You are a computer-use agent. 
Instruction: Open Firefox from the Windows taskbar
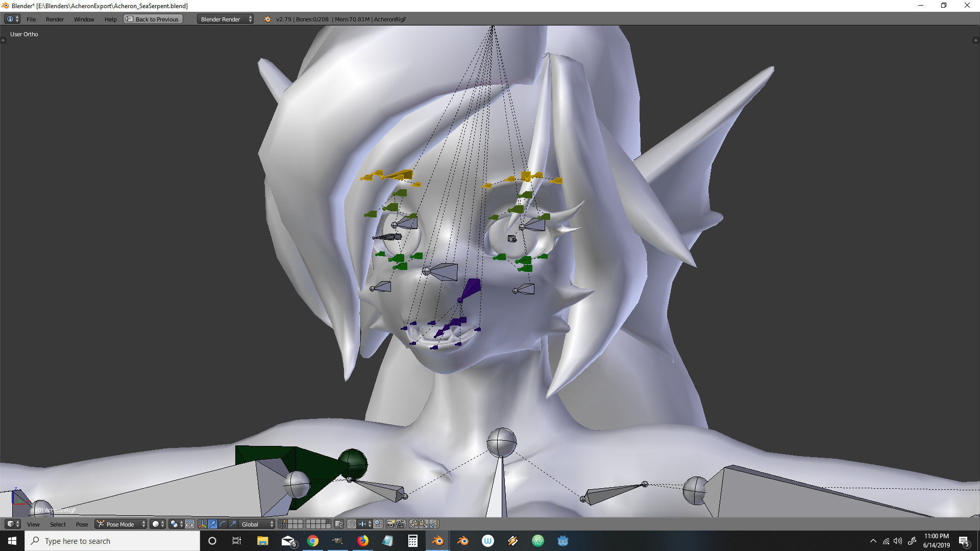pyautogui.click(x=362, y=541)
